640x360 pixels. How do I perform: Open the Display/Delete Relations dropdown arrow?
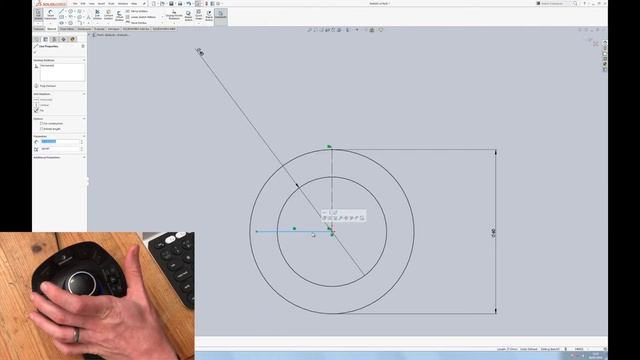coord(174,23)
